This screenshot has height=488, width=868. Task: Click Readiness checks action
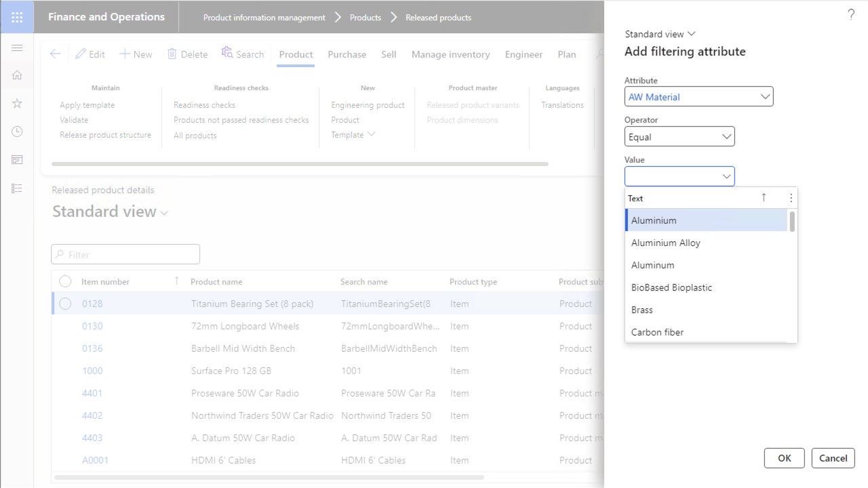(205, 105)
